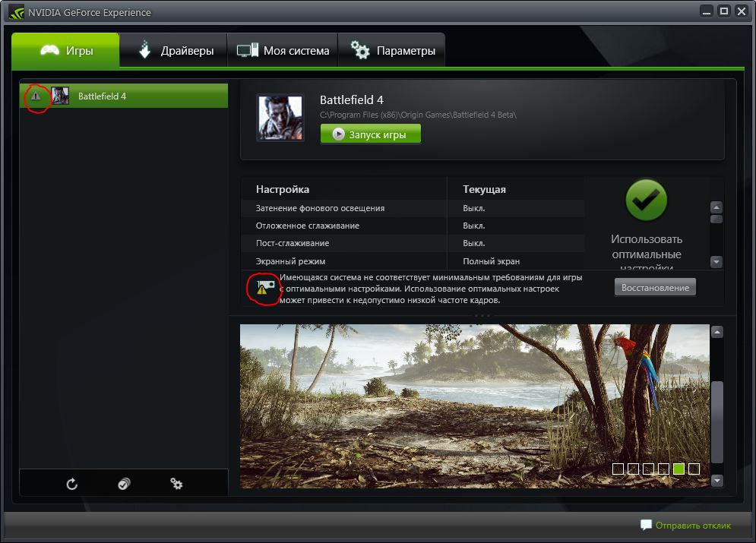Click the screenshot panel scrollbar thumb
Image resolution: width=756 pixels, height=543 pixels.
click(x=717, y=421)
